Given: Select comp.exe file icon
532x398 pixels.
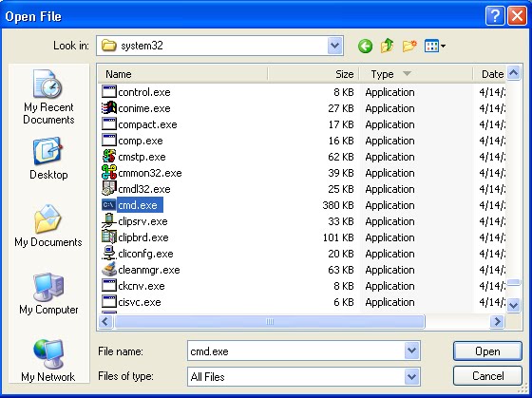Looking at the screenshot, I should [109, 141].
